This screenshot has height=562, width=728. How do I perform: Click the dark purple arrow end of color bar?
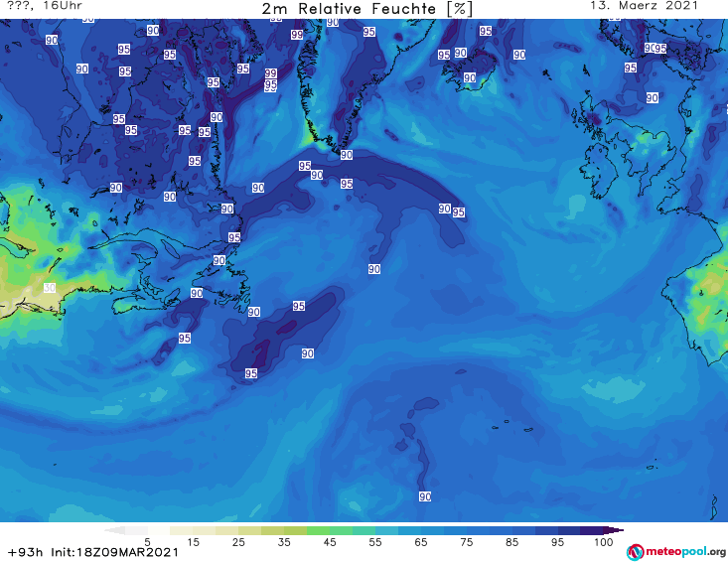tap(614, 530)
